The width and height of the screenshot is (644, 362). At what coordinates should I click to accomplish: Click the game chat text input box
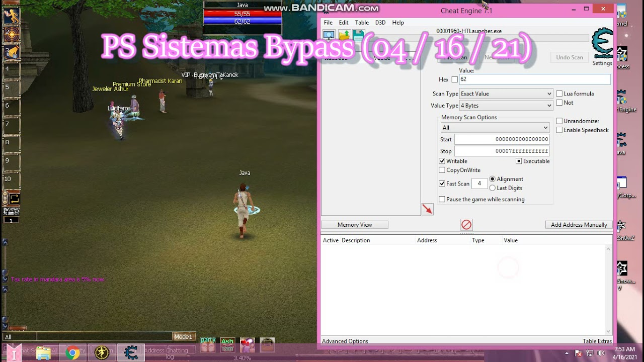tap(104, 337)
